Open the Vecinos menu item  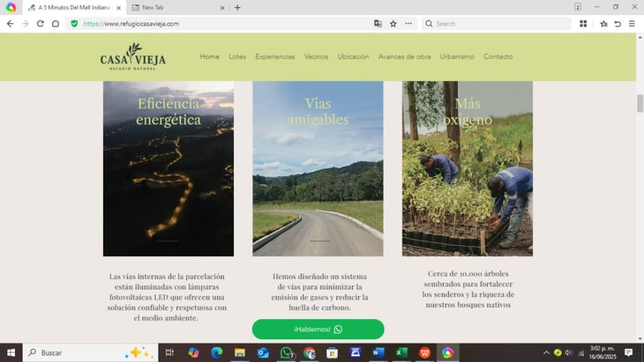(x=315, y=56)
